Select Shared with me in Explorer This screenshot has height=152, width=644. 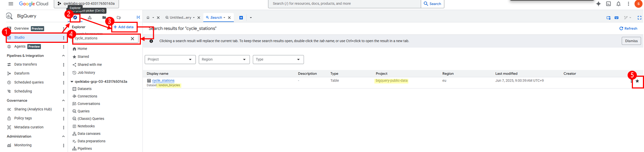pos(90,65)
